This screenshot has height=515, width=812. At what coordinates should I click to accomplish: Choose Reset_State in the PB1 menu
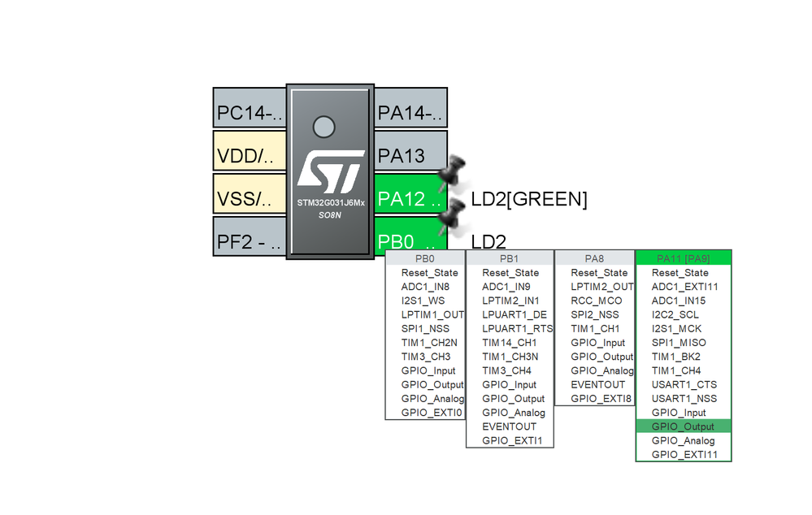coord(510,273)
